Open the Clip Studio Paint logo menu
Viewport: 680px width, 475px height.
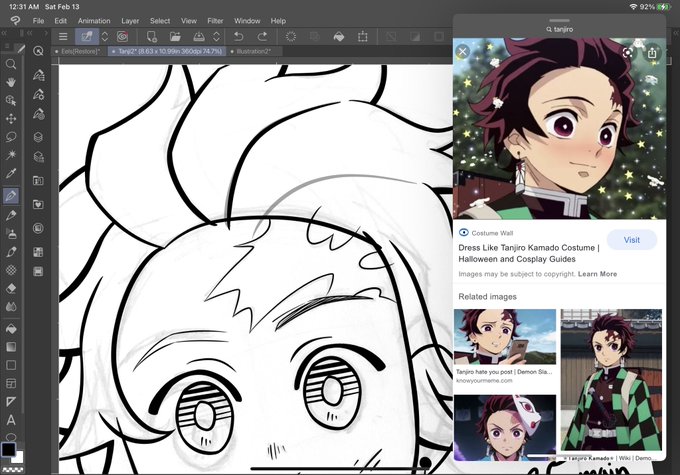tap(15, 20)
